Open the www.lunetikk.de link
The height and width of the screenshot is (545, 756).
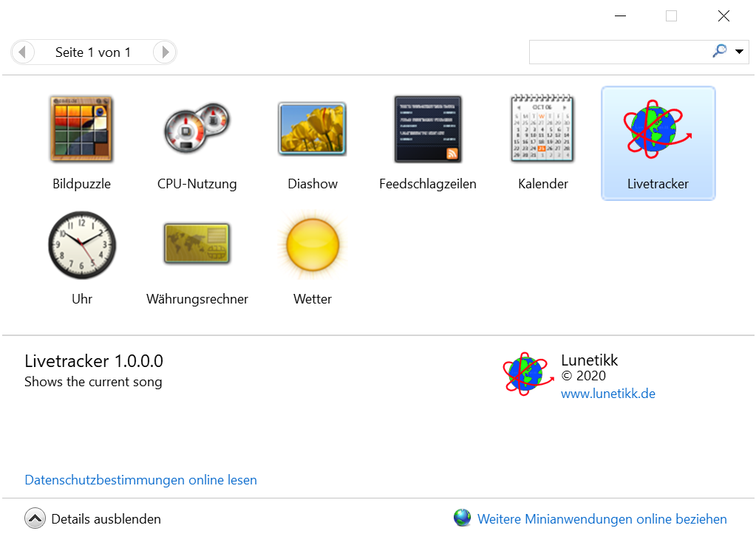607,394
